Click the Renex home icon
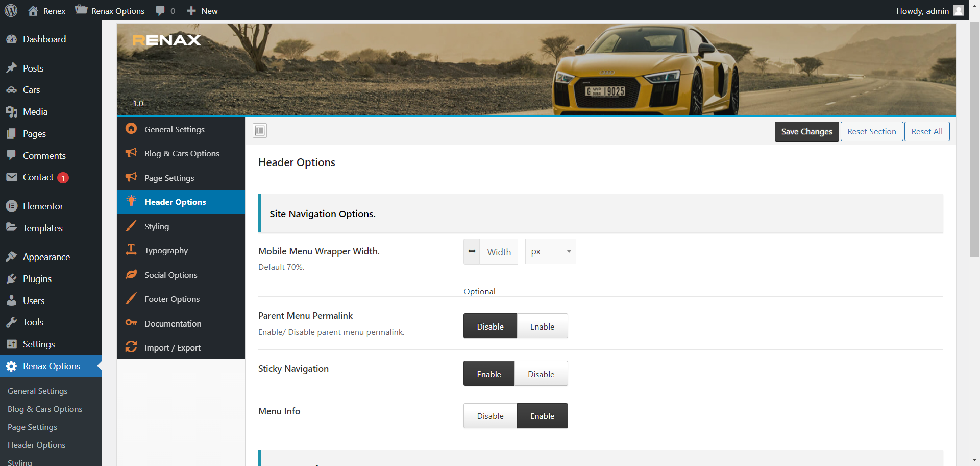 33,11
